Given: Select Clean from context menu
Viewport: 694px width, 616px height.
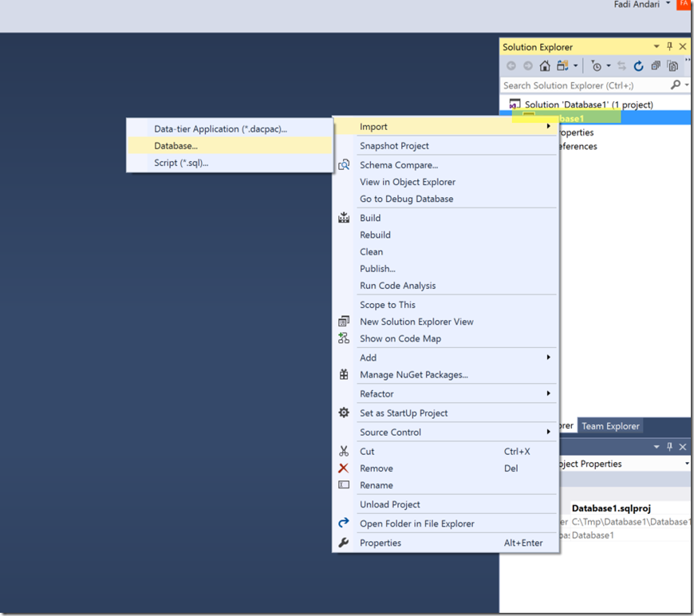Looking at the screenshot, I should (446, 251).
